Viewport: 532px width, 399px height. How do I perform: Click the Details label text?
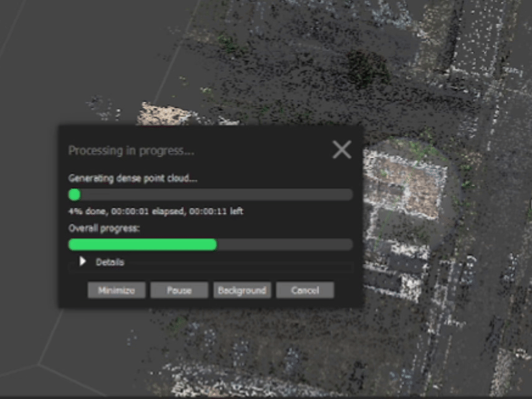(x=110, y=262)
